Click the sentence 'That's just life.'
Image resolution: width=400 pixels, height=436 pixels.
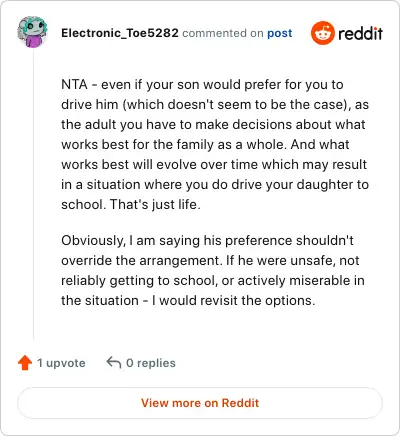point(155,204)
